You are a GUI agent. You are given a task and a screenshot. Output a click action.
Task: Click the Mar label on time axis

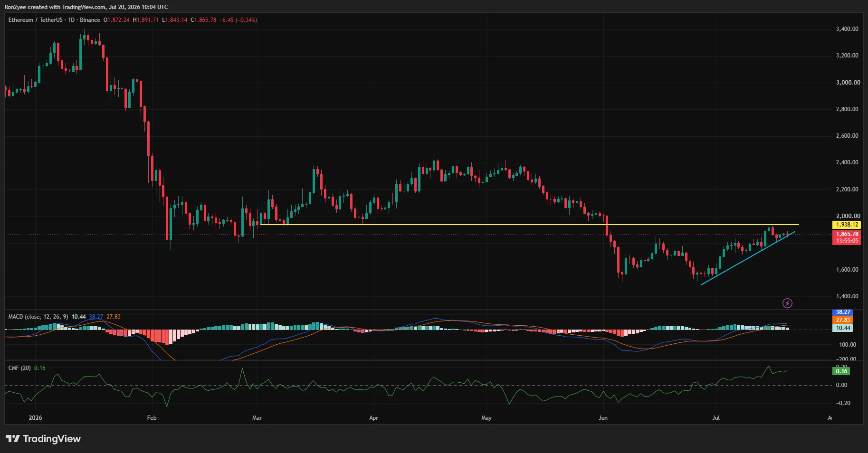pyautogui.click(x=257, y=418)
